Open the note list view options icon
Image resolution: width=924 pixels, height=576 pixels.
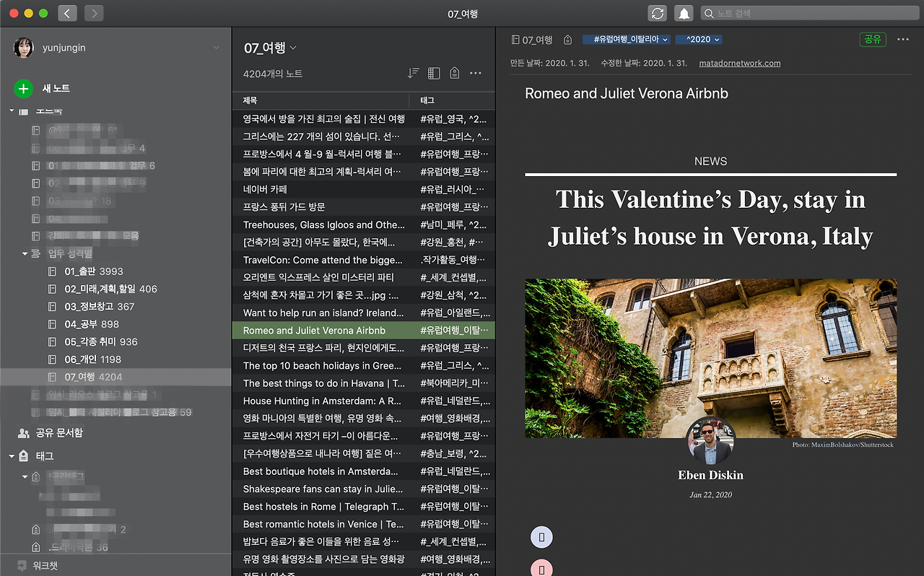tap(434, 73)
